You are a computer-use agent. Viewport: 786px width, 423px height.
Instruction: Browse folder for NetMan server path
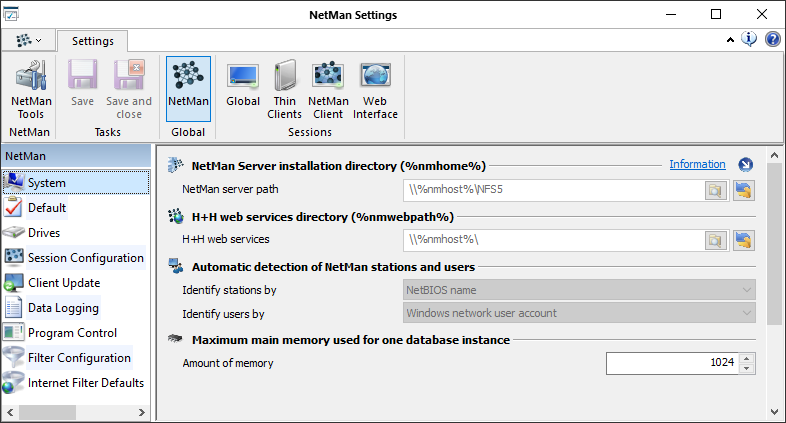(715, 189)
